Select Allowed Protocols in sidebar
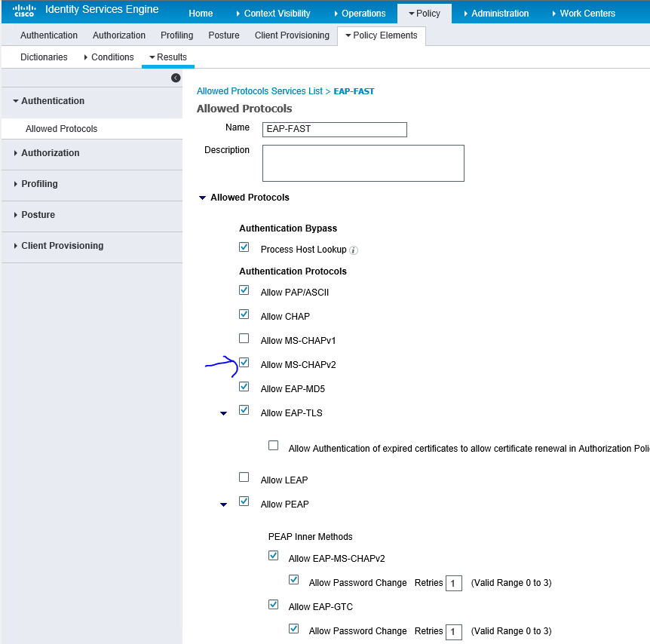The height and width of the screenshot is (644, 650). pyautogui.click(x=61, y=129)
